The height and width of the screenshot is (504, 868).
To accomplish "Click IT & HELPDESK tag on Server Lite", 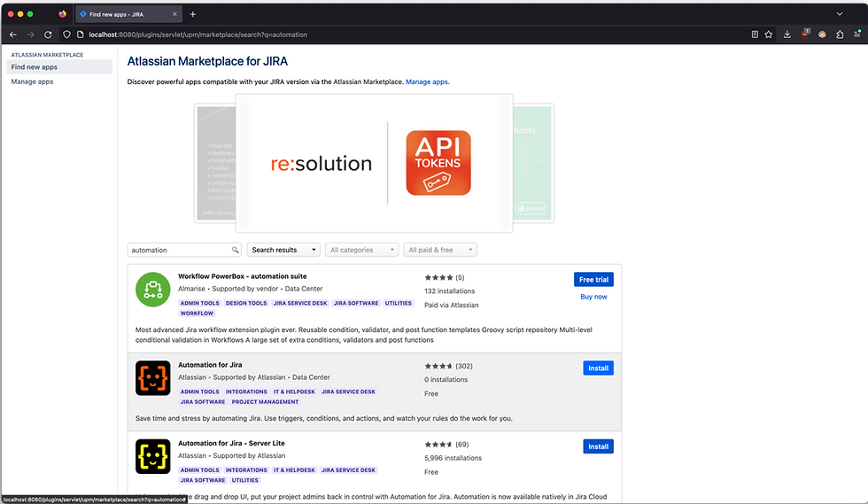I will (x=294, y=469).
